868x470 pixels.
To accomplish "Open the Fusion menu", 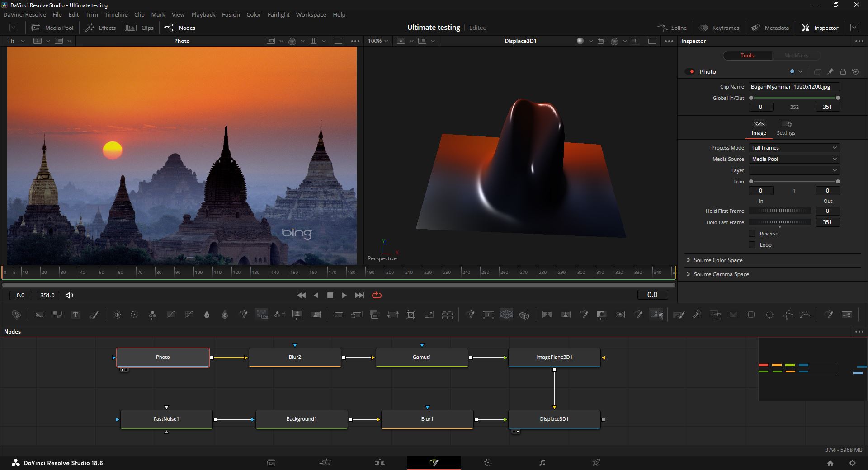I will 231,14.
